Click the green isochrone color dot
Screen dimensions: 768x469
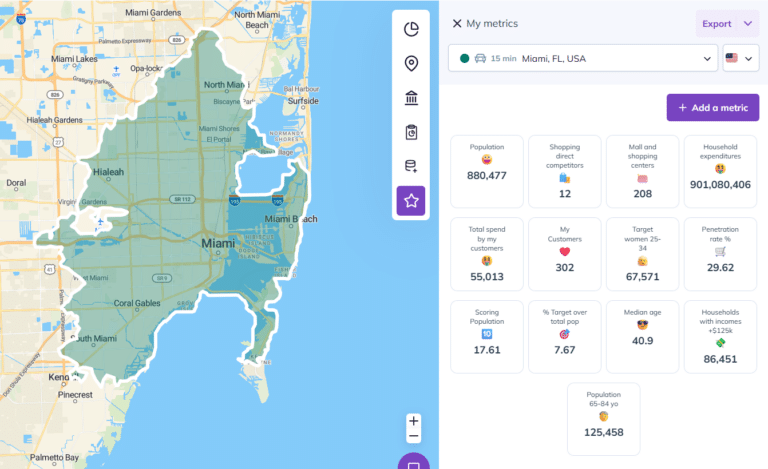point(464,58)
